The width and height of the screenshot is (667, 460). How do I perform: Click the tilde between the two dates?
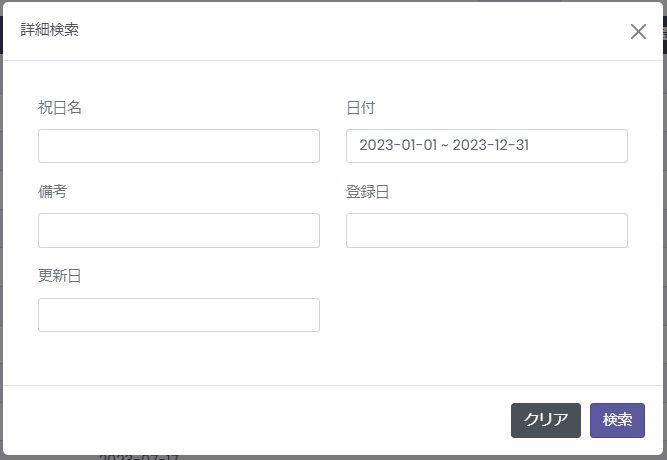pyautogui.click(x=445, y=146)
